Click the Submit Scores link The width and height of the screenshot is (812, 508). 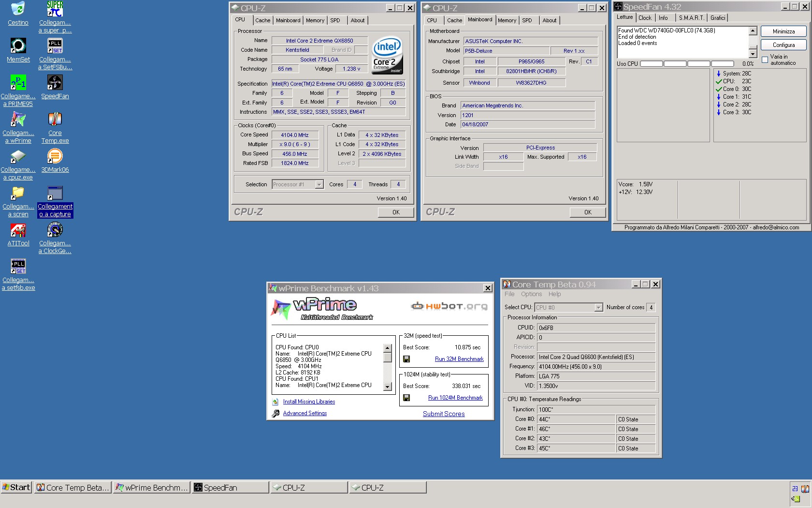(x=444, y=414)
